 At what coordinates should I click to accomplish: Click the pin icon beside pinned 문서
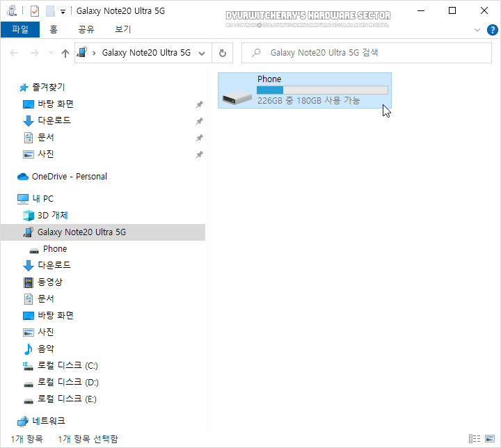(200, 138)
